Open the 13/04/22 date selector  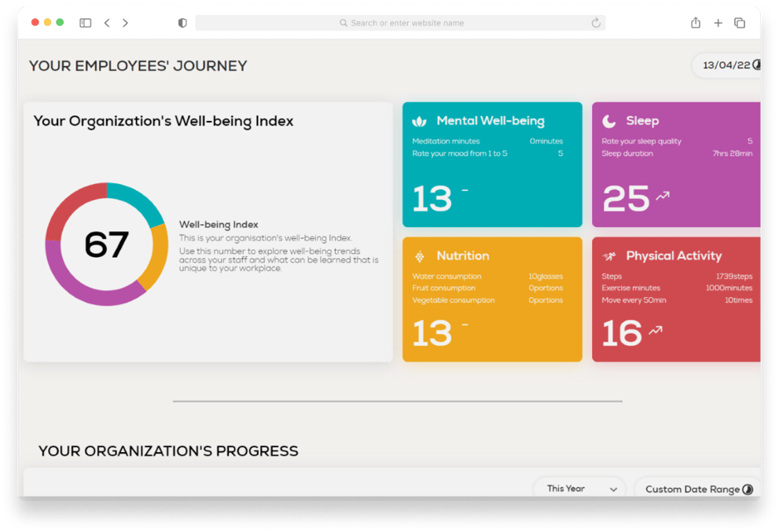pyautogui.click(x=729, y=65)
